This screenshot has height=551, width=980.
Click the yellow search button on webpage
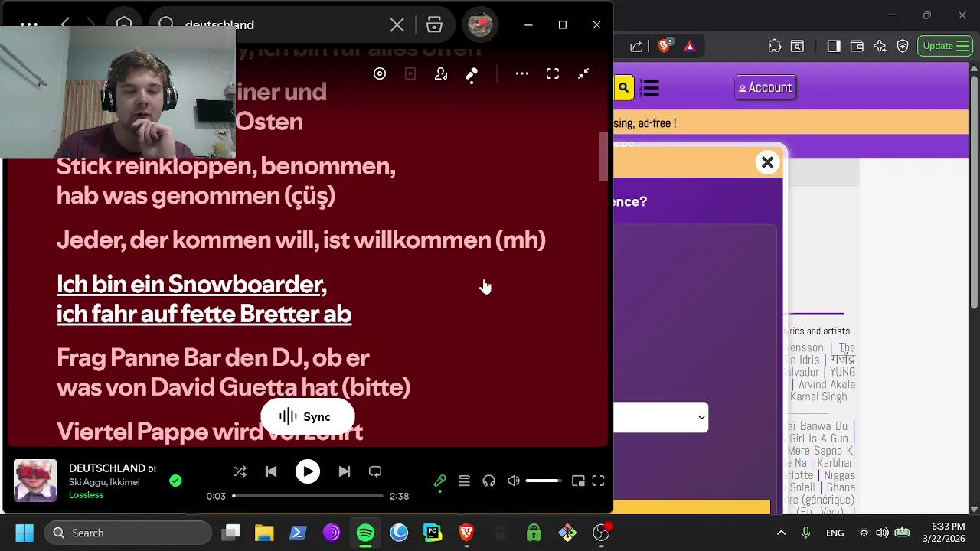[x=623, y=88]
